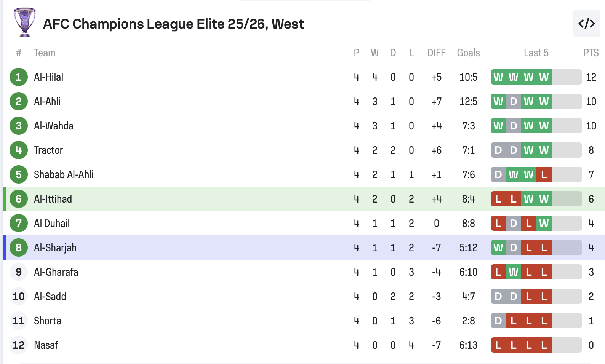Click the green W result in Al Duhail's form
This screenshot has width=605, height=364.
click(x=544, y=224)
